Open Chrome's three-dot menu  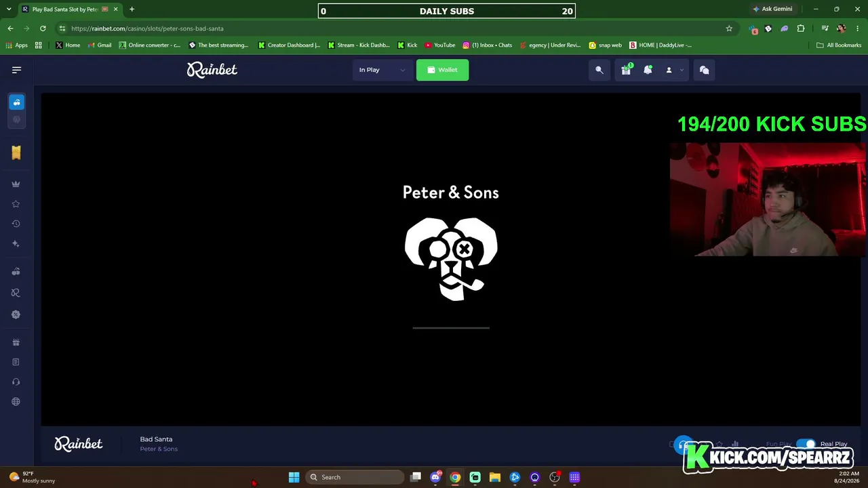pos(857,28)
